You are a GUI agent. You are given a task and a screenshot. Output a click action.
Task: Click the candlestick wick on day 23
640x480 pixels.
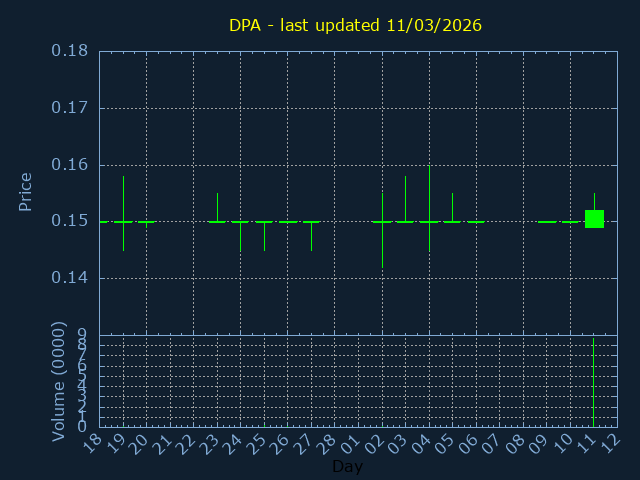tap(217, 205)
